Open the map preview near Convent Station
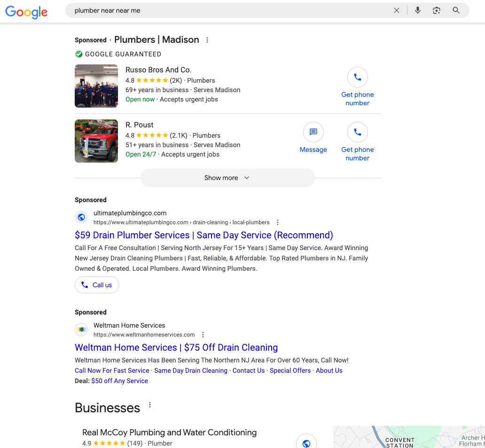Screen dimensions: 485x448 pyautogui.click(x=409, y=437)
